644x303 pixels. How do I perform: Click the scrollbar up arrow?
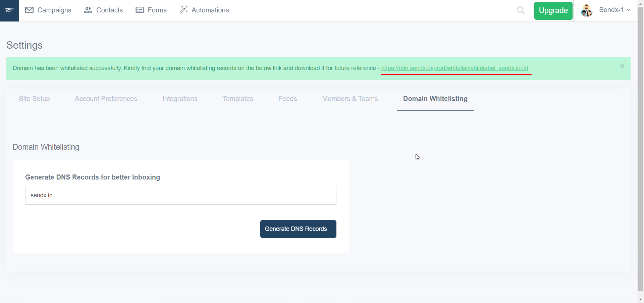(x=640, y=3)
